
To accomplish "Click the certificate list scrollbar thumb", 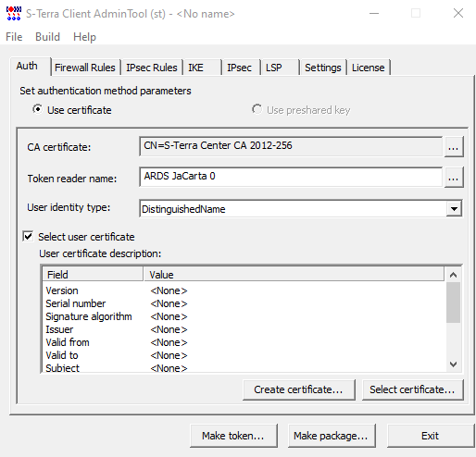I will pyautogui.click(x=453, y=303).
